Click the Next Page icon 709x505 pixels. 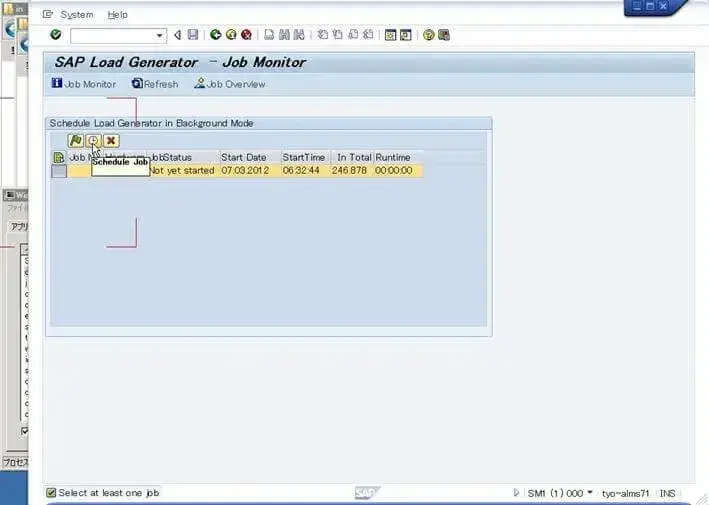coord(353,35)
